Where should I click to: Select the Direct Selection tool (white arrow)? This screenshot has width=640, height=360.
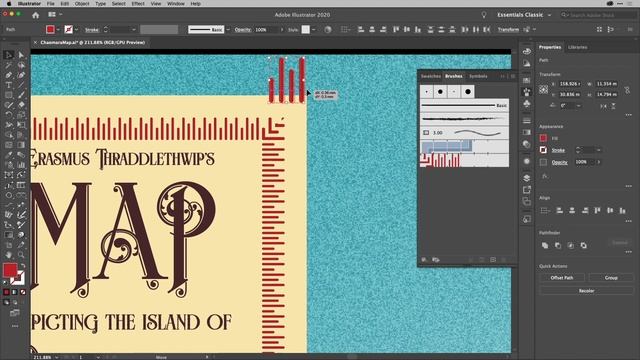pyautogui.click(x=21, y=55)
